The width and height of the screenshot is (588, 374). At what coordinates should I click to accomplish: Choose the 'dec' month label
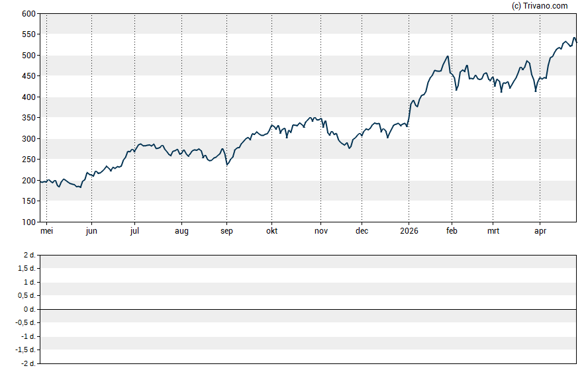click(362, 231)
